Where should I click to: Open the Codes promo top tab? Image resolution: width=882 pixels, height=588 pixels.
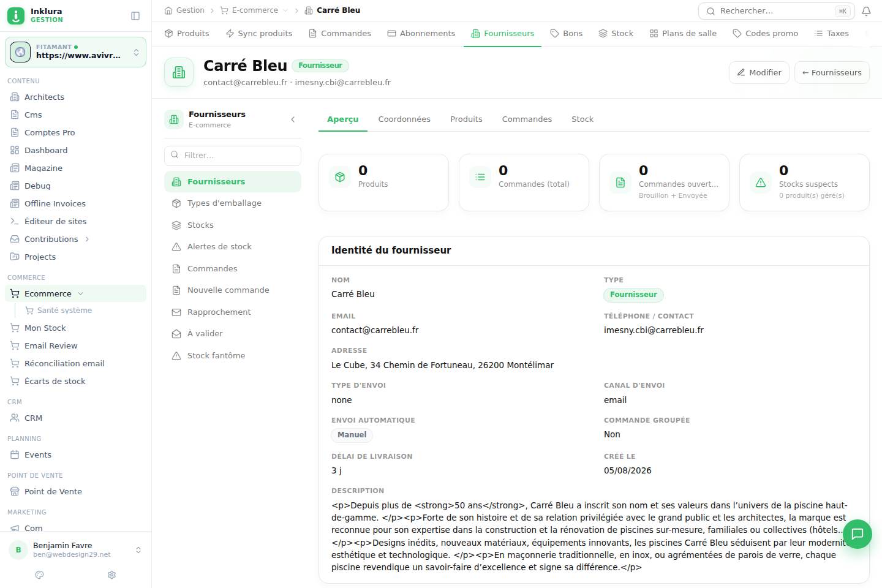pyautogui.click(x=765, y=33)
